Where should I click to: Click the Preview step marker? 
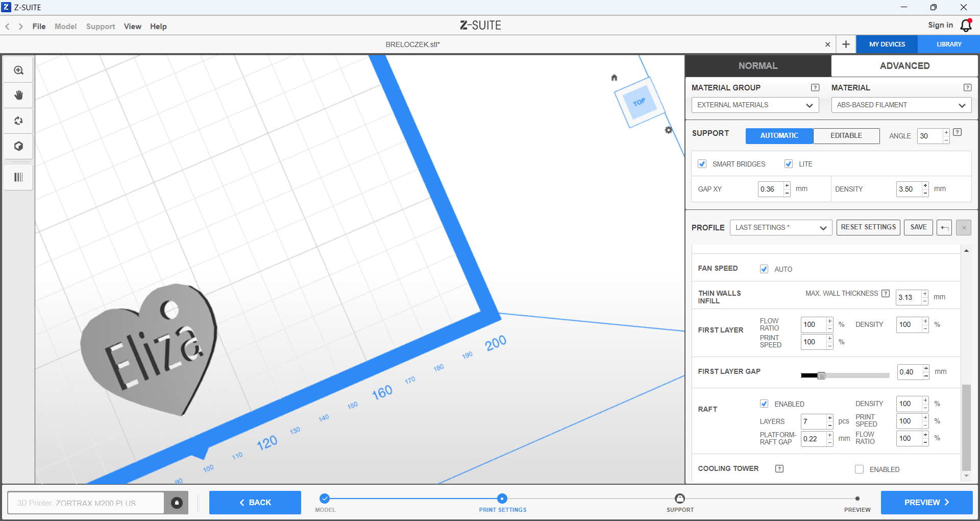(x=857, y=499)
